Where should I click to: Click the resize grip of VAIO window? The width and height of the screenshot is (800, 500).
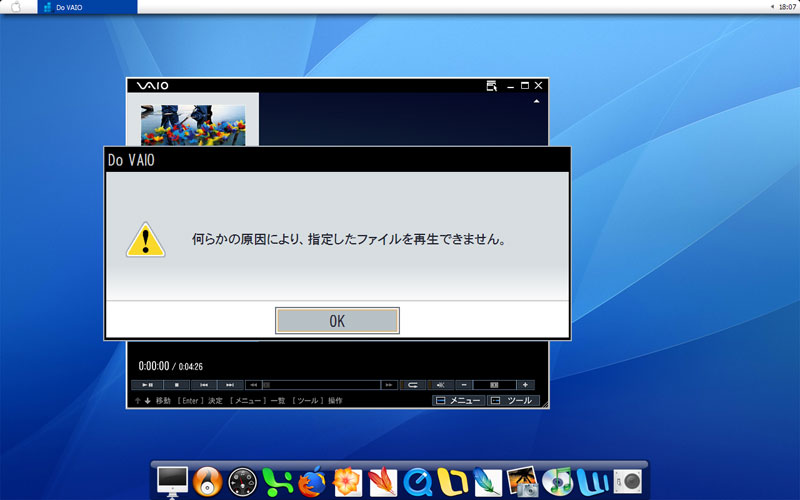coord(545,405)
